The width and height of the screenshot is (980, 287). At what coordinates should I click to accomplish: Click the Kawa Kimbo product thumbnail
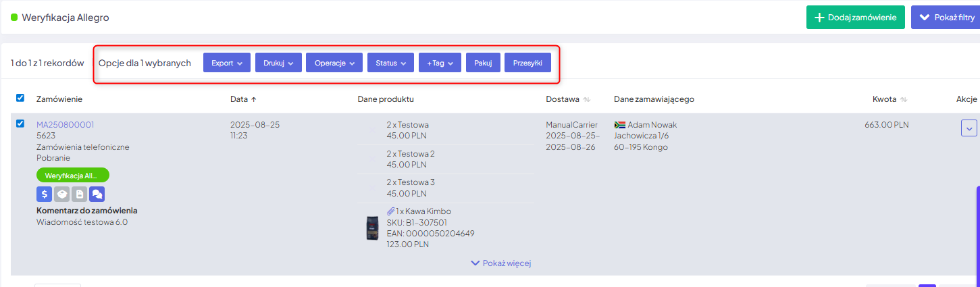372,229
